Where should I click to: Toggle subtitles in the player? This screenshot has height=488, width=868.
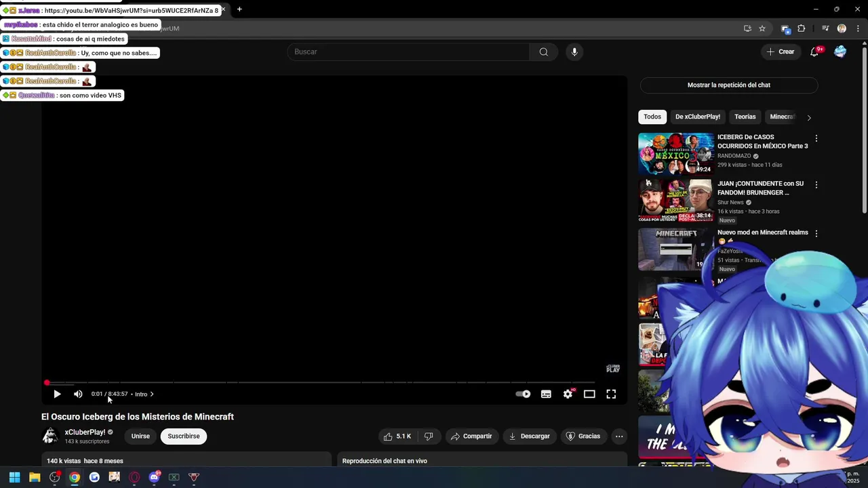tap(546, 394)
